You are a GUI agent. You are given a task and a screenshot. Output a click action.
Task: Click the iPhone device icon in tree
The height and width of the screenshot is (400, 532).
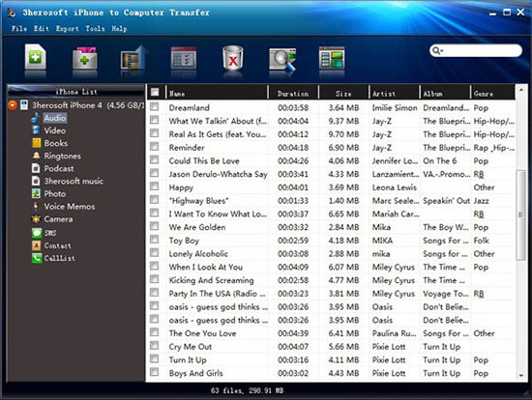pyautogui.click(x=24, y=105)
